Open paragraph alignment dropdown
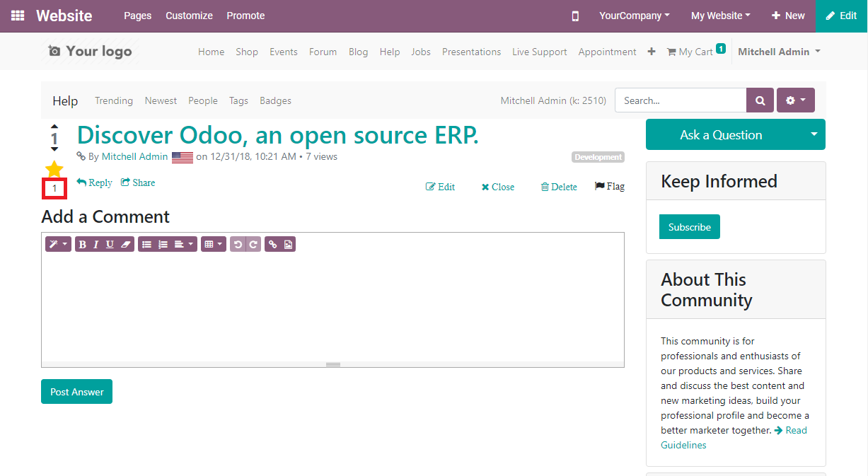This screenshot has width=868, height=476. click(183, 244)
